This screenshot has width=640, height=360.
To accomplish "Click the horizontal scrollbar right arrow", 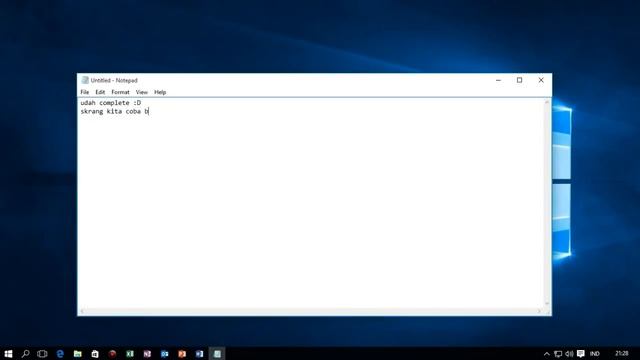I will pyautogui.click(x=540, y=311).
